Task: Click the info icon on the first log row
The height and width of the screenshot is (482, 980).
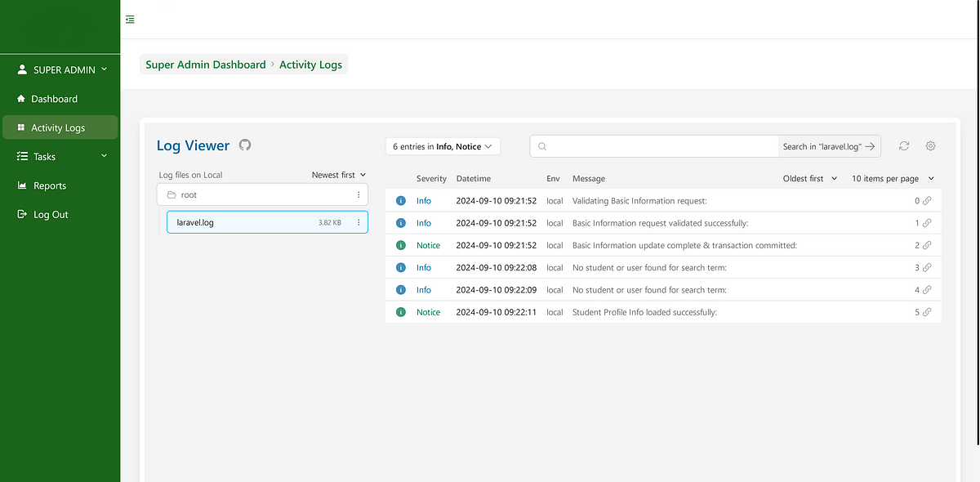Action: [x=401, y=200]
